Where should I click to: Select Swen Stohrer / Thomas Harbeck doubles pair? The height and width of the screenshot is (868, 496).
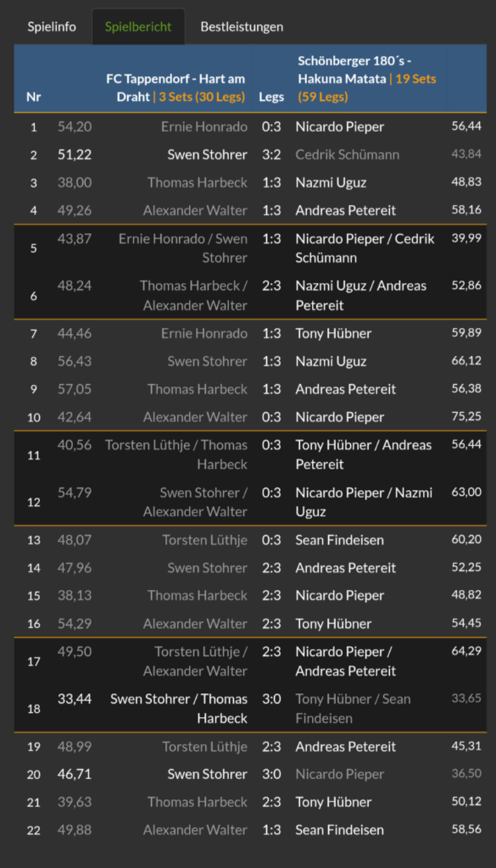coord(179,709)
